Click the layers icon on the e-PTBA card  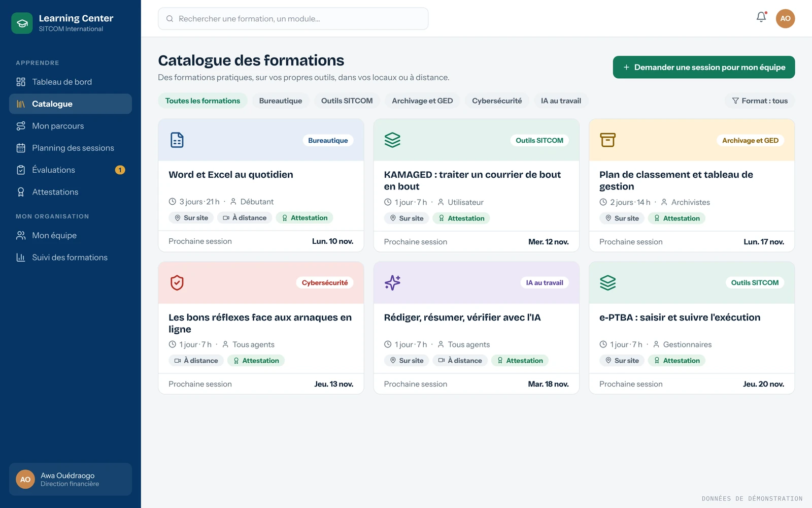click(x=607, y=282)
